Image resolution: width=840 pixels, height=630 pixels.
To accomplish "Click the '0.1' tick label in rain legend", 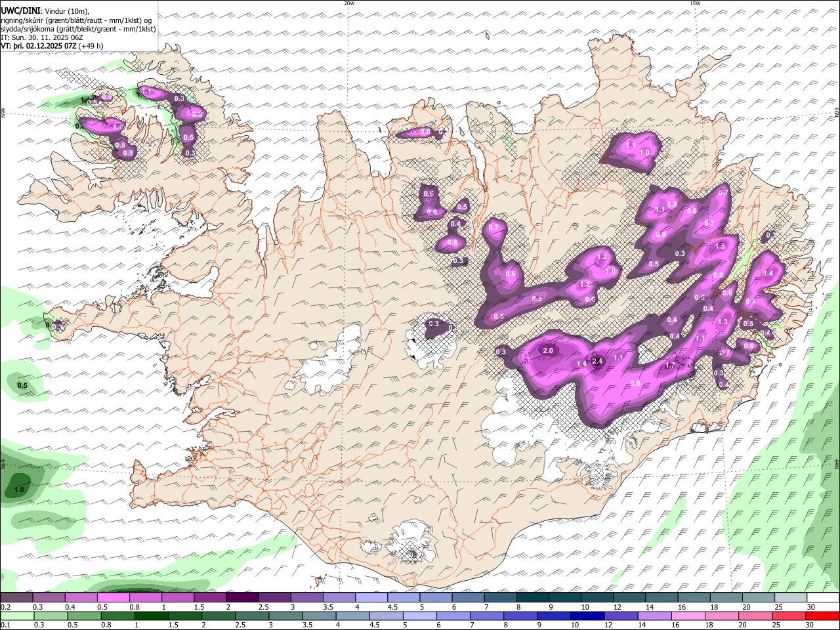I will click(5, 625).
